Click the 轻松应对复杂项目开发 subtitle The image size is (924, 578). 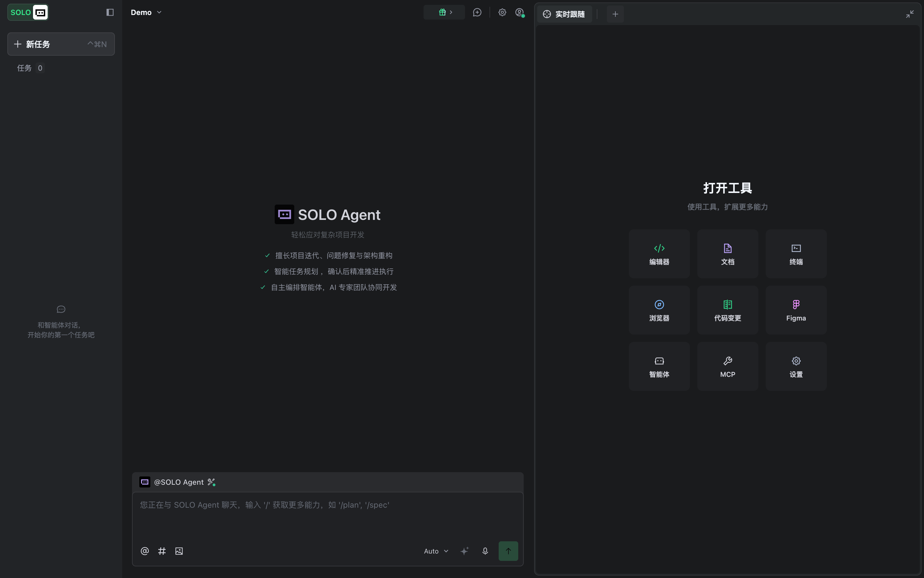[x=328, y=235]
